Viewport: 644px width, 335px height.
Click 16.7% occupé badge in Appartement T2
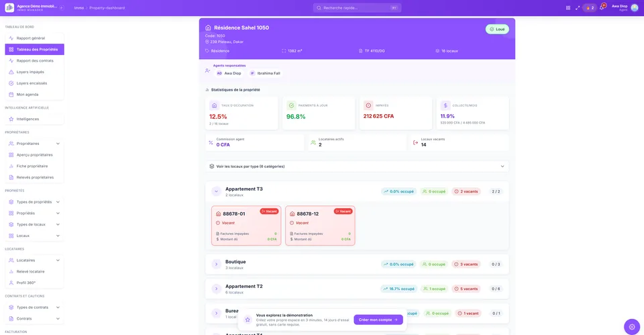coord(398,289)
